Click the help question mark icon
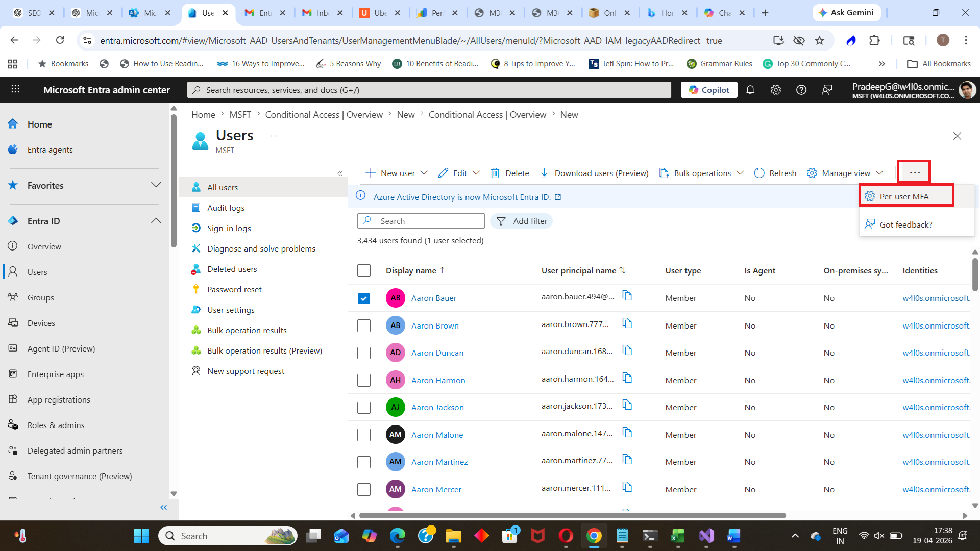The width and height of the screenshot is (980, 551). [801, 90]
